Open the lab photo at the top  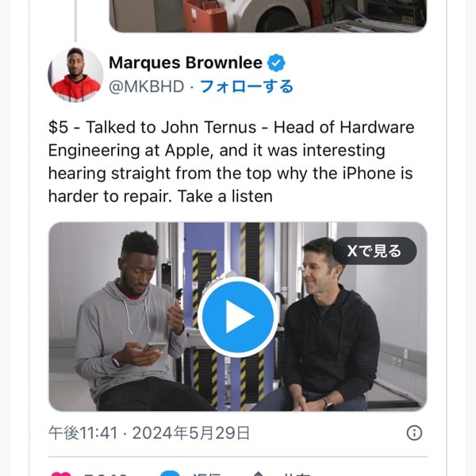click(268, 15)
